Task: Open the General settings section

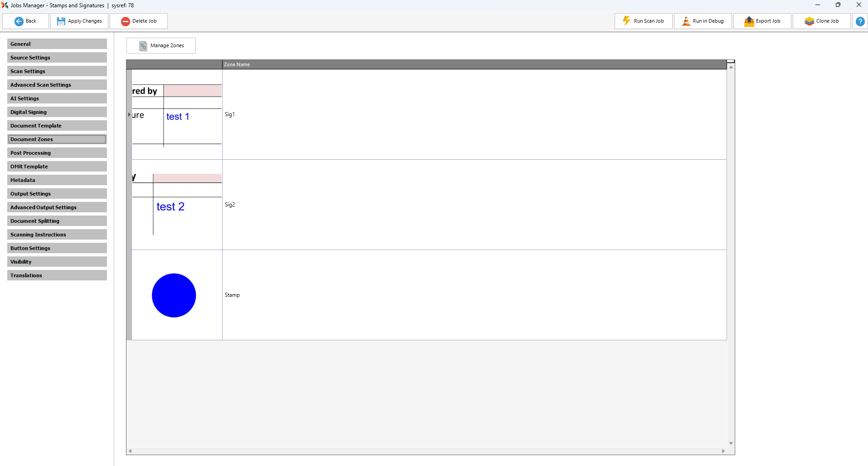Action: (57, 44)
